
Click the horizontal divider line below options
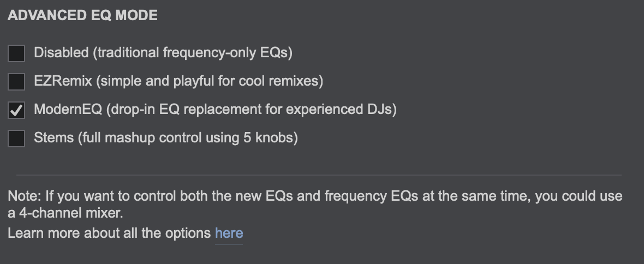[319, 175]
